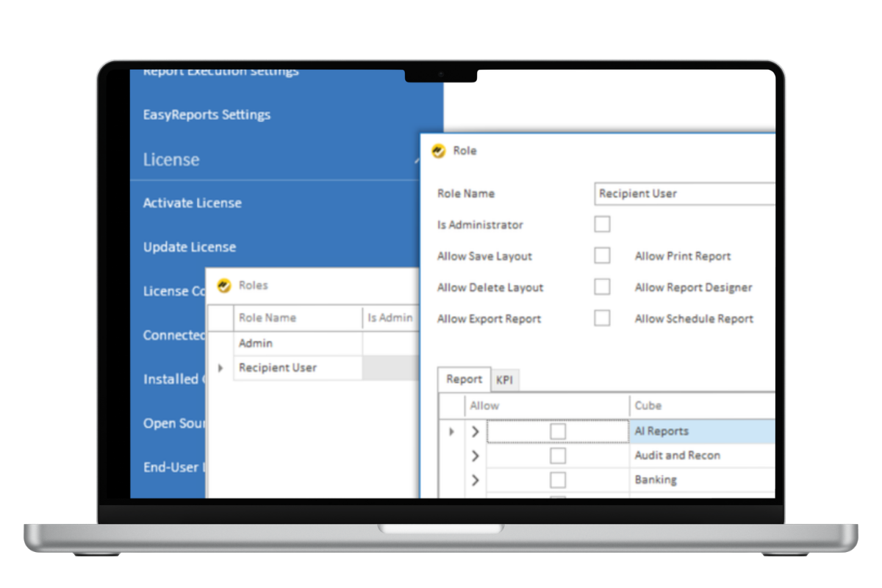The height and width of the screenshot is (588, 882).
Task: Click the Roles window logo icon
Action: tap(224, 285)
